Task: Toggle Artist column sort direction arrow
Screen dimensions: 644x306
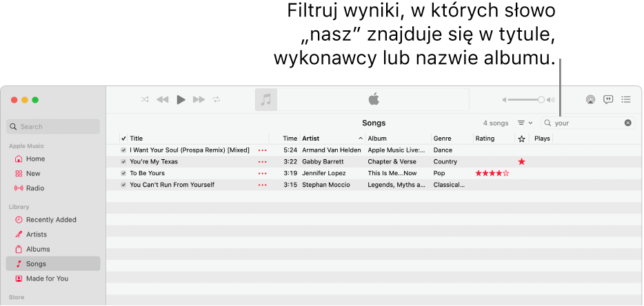Action: (x=361, y=139)
